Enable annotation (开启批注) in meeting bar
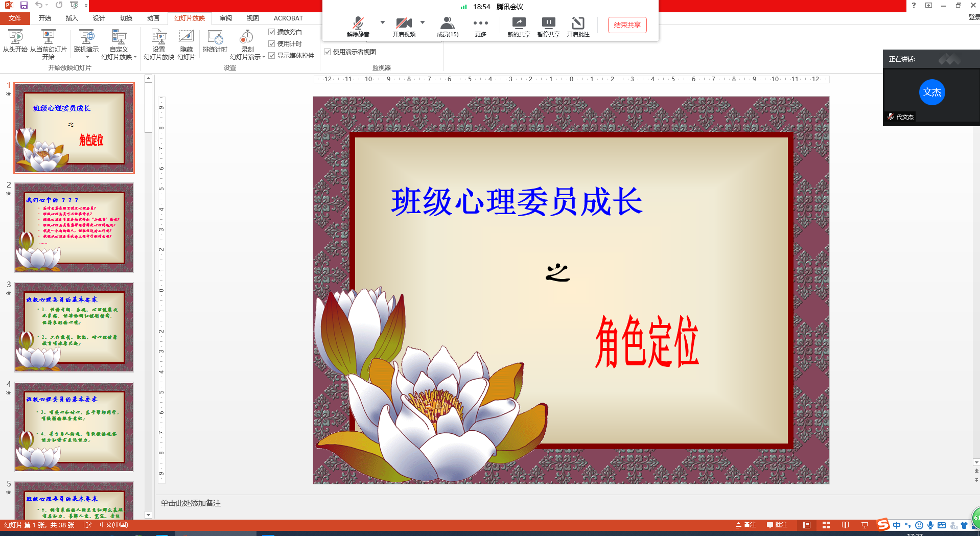980x536 pixels. 578,27
